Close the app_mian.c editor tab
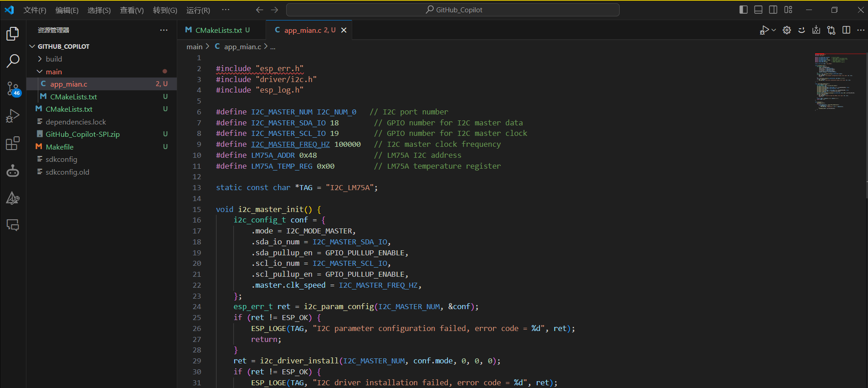The width and height of the screenshot is (868, 388). pos(344,30)
